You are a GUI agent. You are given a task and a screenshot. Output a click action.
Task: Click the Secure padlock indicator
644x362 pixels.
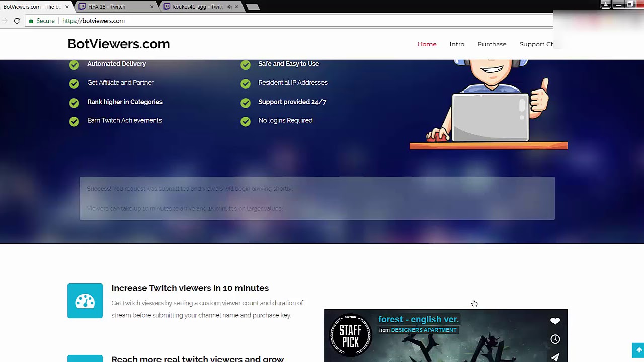(42, 21)
